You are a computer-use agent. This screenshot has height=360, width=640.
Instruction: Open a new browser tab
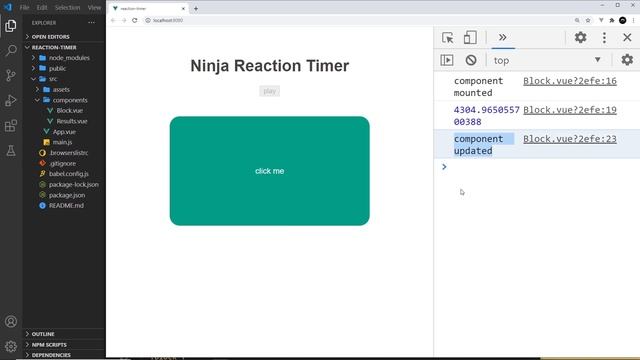[x=196, y=9]
